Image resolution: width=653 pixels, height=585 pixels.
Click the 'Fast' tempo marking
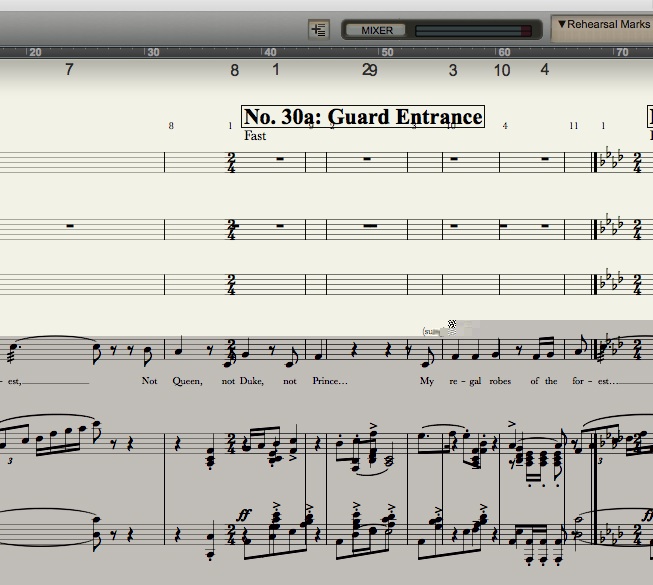(x=255, y=136)
